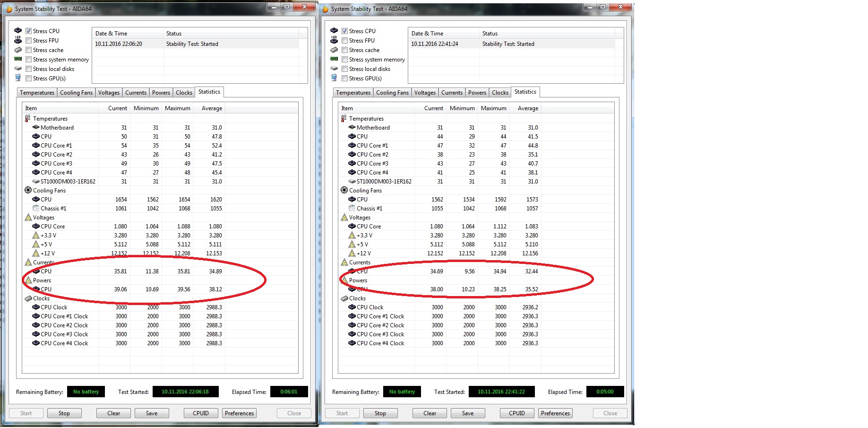Enable Stress FPU in the left window
Viewport: 868px width, 428px height.
tap(29, 40)
